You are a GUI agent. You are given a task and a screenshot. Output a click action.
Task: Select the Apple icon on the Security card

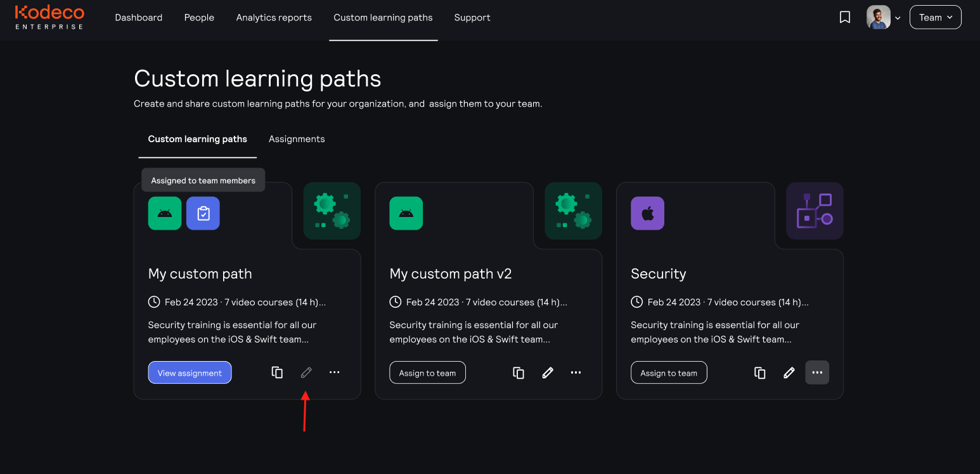tap(647, 213)
